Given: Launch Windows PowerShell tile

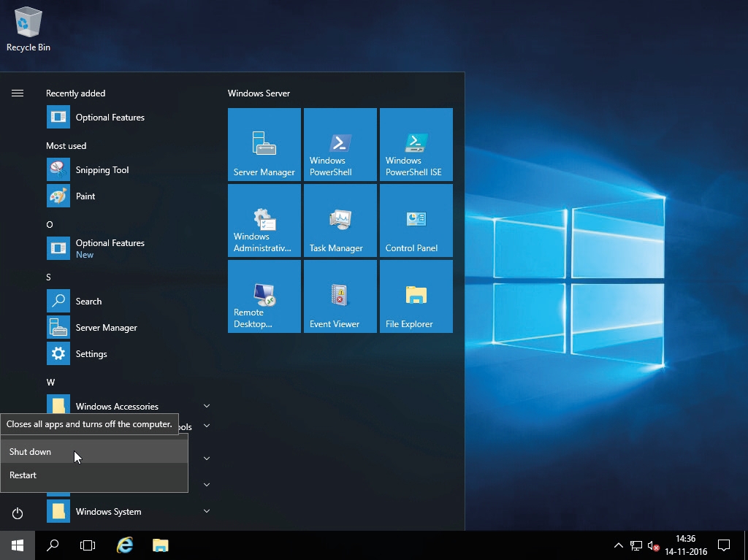Looking at the screenshot, I should (x=340, y=145).
